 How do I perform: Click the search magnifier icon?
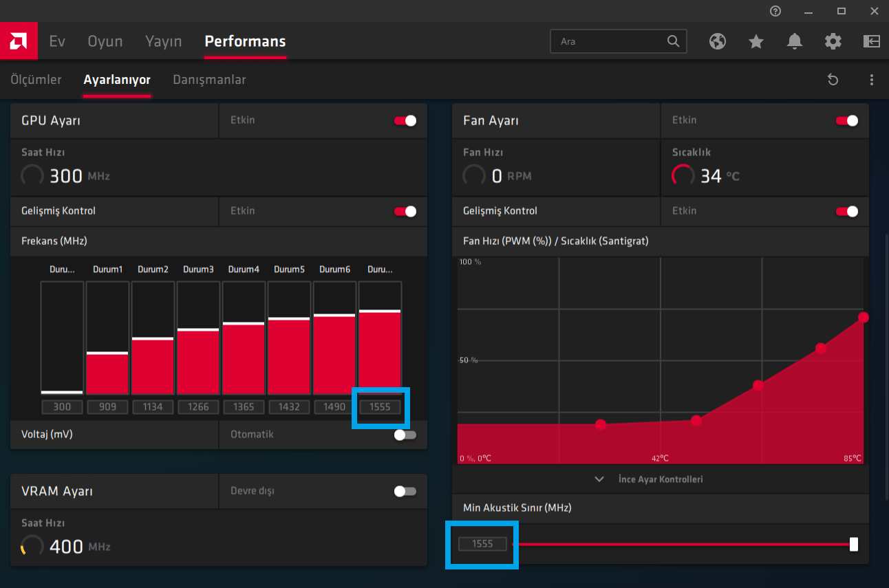pyautogui.click(x=673, y=41)
